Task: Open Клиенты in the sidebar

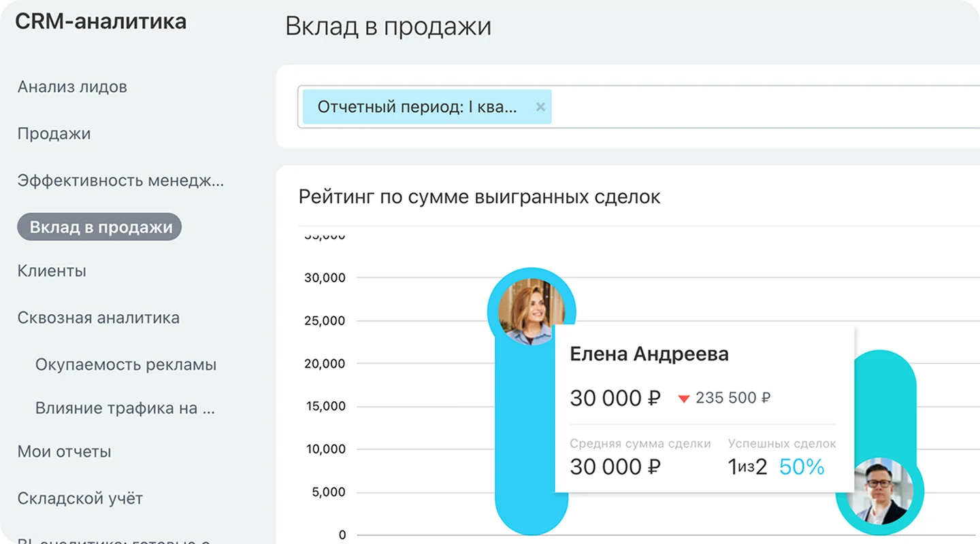Action: click(x=52, y=271)
